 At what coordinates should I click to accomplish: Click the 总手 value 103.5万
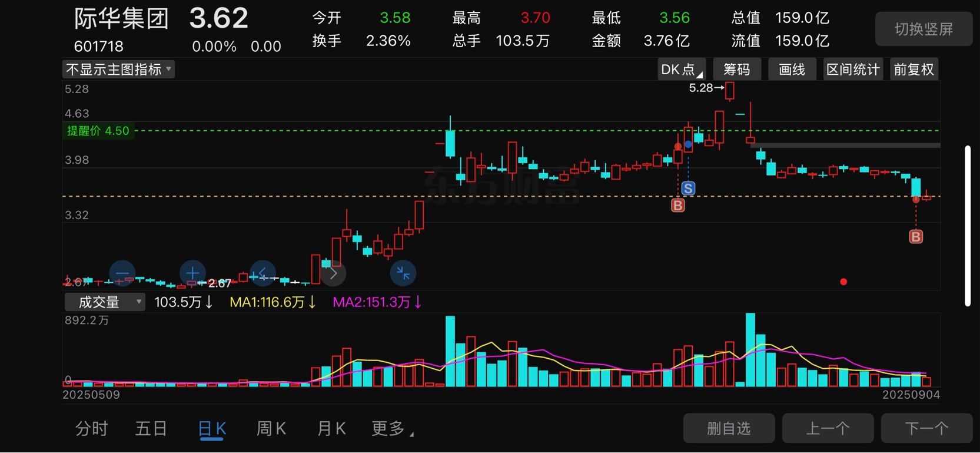click(523, 41)
